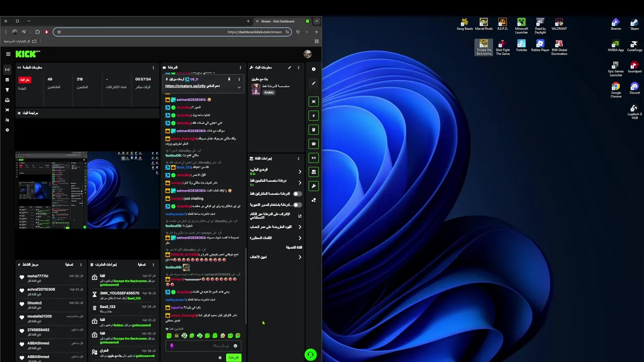644x362 pixels.
Task: Toggle subscribers-only chat switch
Action: (x=297, y=194)
